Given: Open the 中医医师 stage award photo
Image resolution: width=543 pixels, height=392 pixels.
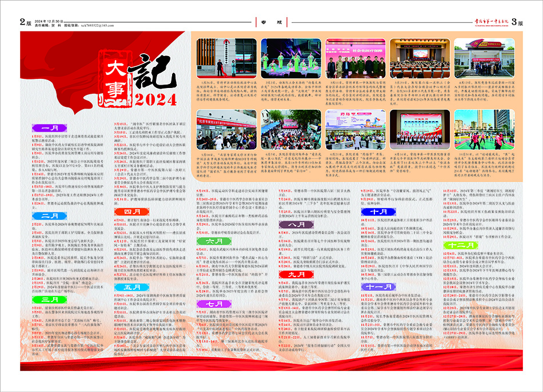Looking at the screenshot, I should tap(420, 130).
